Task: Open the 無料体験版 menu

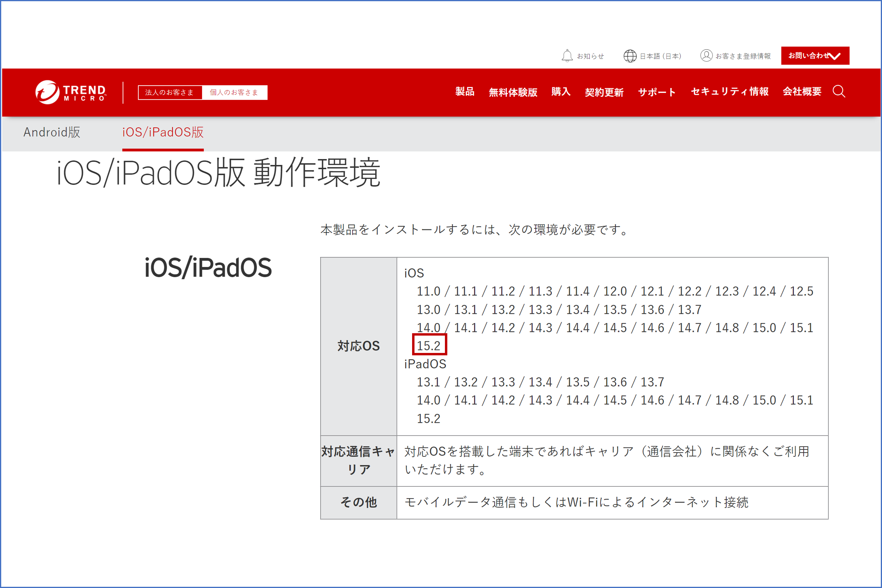Action: [513, 92]
